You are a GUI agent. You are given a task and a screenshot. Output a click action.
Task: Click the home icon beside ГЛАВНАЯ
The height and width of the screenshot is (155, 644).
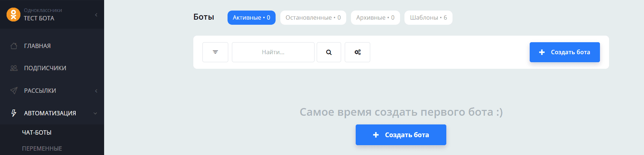pos(14,46)
